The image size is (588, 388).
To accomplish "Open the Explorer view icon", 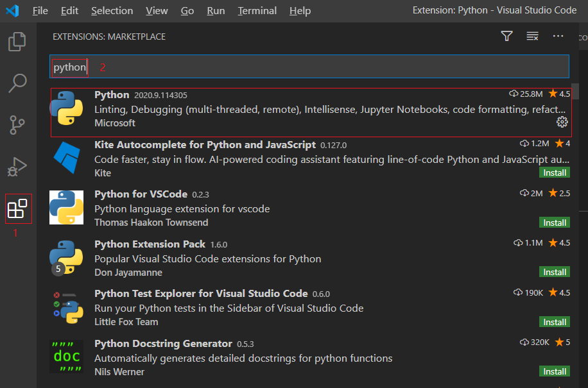I will [x=17, y=41].
